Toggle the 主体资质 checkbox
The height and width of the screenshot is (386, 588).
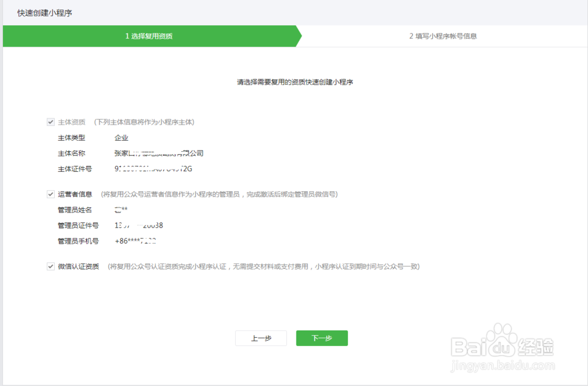(x=51, y=122)
